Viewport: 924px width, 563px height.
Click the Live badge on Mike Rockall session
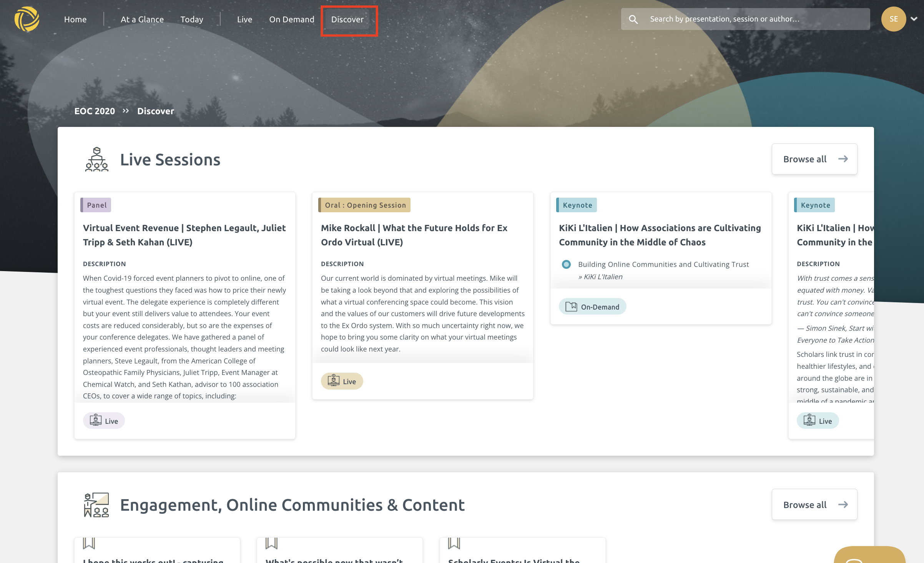point(342,381)
